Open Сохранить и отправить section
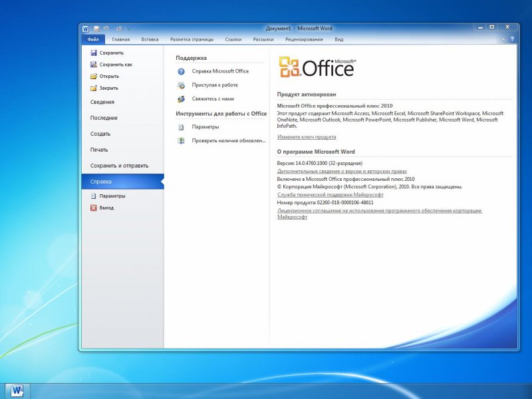 coord(120,166)
